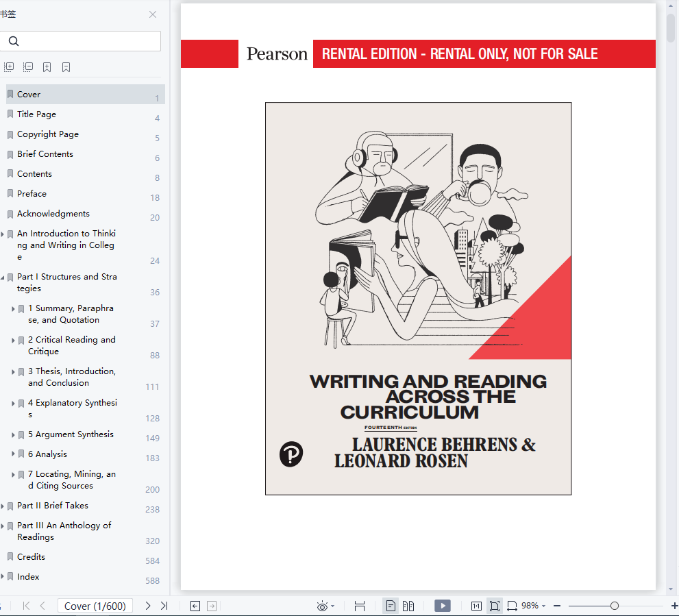Zoom out with the minus button
The width and height of the screenshot is (679, 616).
[x=557, y=606]
